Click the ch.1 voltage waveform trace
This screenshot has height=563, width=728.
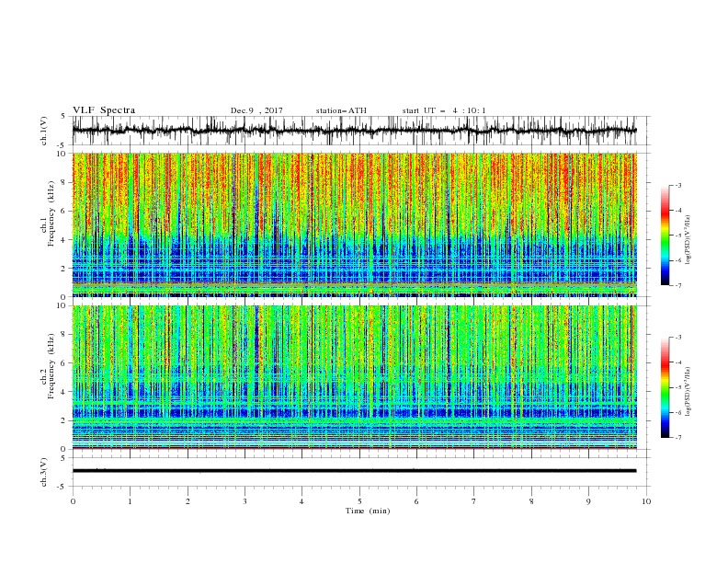click(x=354, y=131)
